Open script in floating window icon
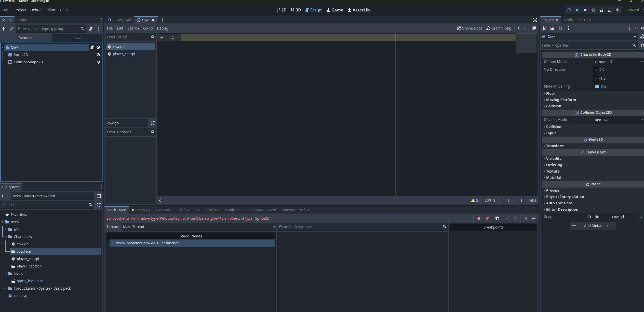Screen dimensions: 644x312 [x=534, y=28]
